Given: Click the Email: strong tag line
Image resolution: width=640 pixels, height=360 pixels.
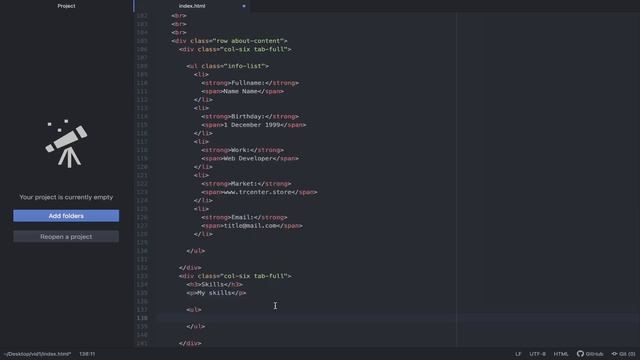Looking at the screenshot, I should [244, 217].
